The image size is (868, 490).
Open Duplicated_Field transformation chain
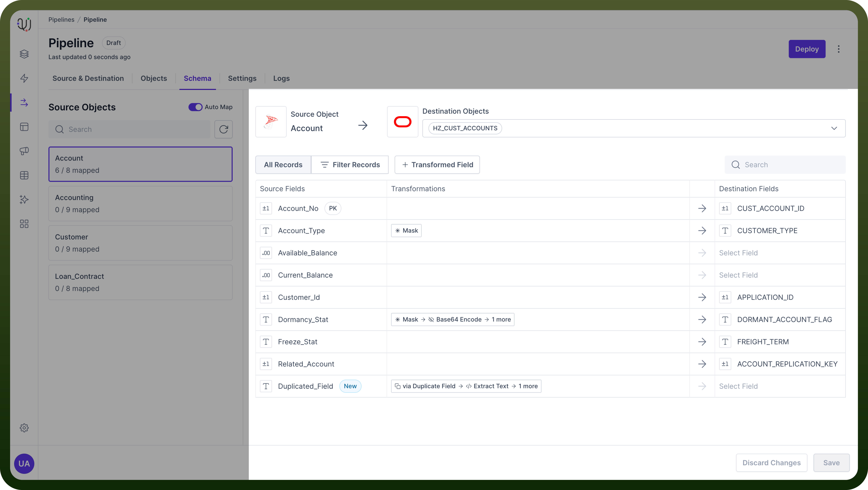[x=466, y=386]
